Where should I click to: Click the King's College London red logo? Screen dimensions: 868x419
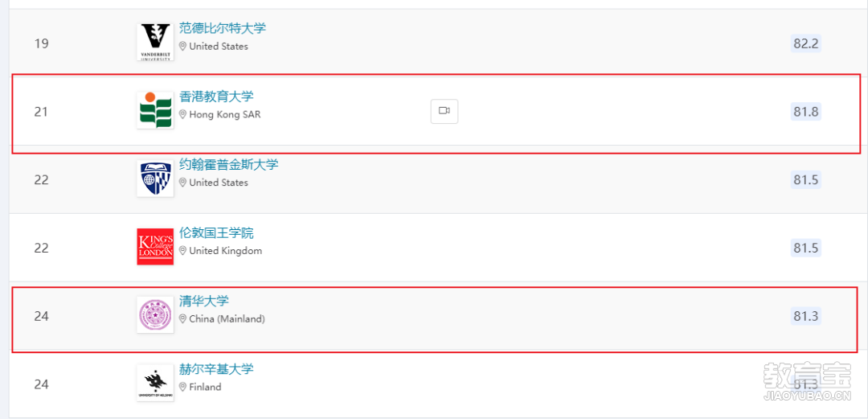point(155,247)
